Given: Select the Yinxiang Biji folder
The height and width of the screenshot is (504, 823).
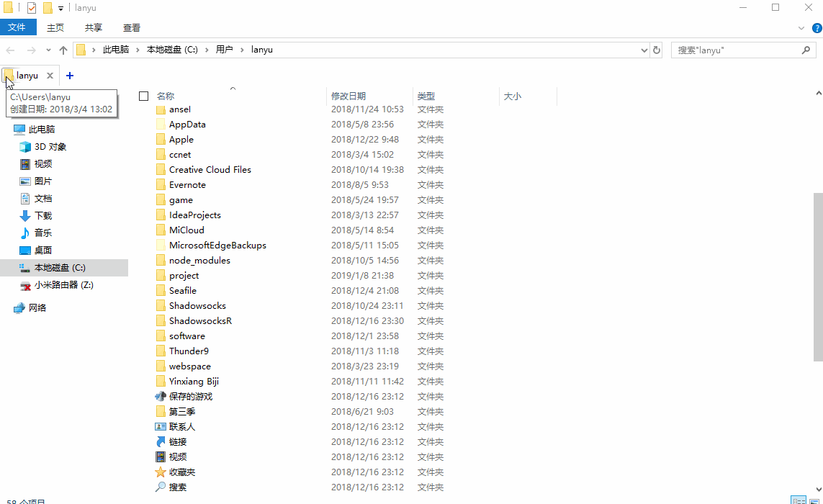Looking at the screenshot, I should (194, 381).
